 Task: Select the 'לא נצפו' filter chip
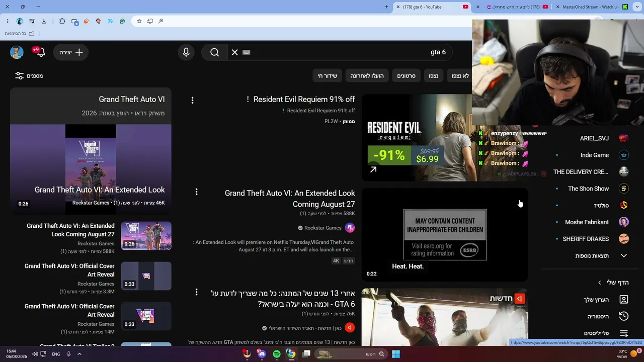tap(460, 76)
